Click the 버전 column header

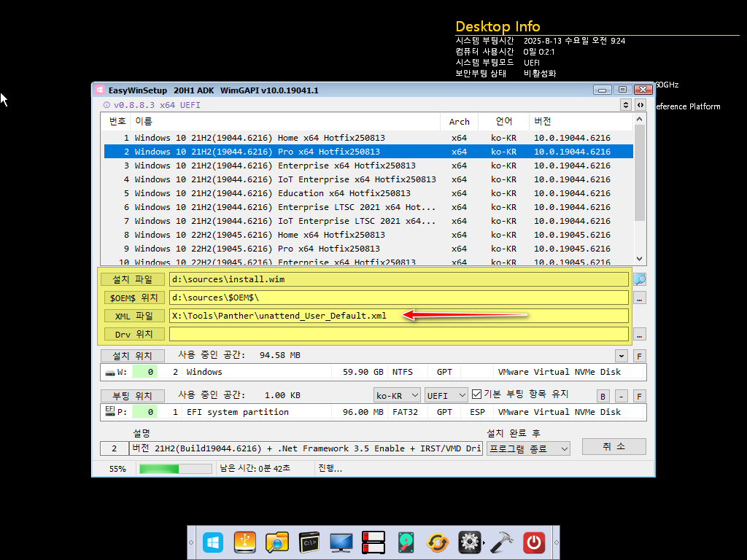click(581, 122)
